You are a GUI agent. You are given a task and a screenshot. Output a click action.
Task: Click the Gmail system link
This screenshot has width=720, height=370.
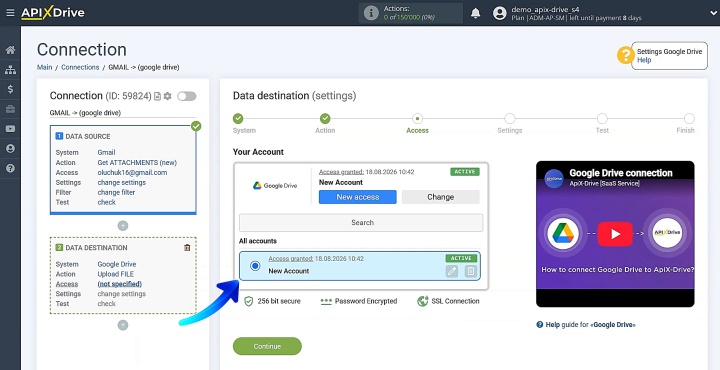(106, 152)
